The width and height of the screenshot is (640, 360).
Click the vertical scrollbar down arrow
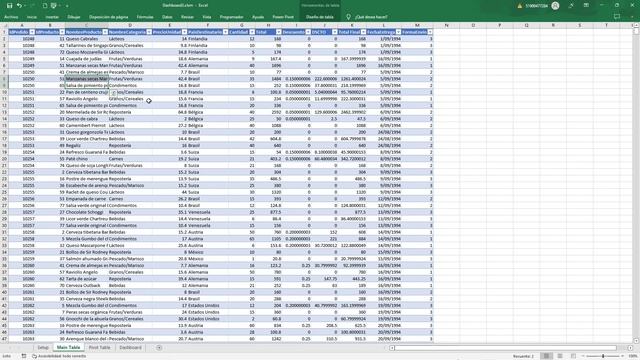pos(636,340)
